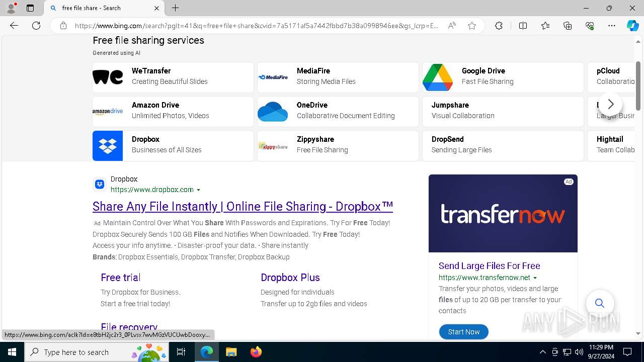Open the WeTransfer card

(173, 77)
